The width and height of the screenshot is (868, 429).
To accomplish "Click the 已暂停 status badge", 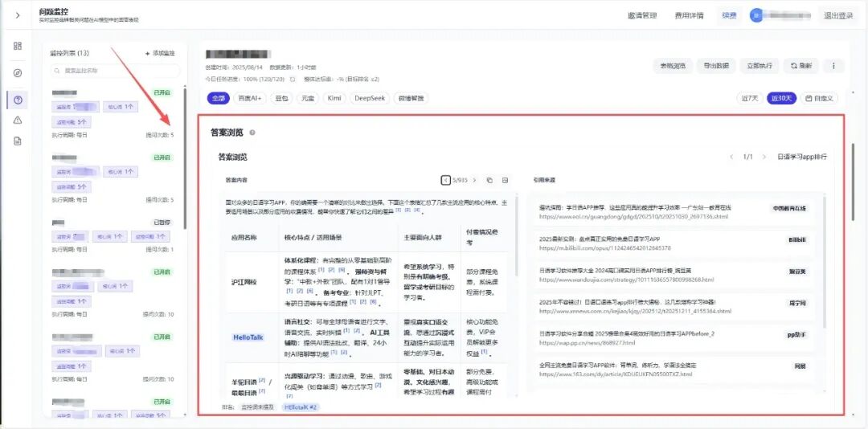I will pos(162,222).
